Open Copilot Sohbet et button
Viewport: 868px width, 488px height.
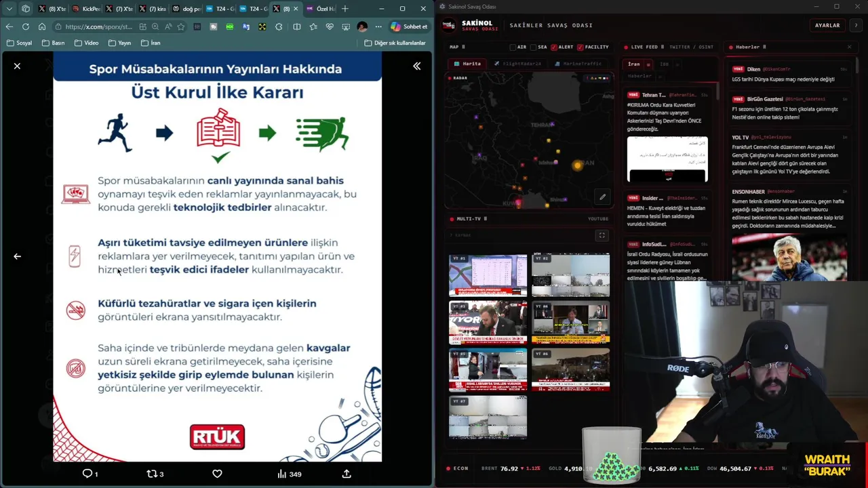click(x=409, y=26)
